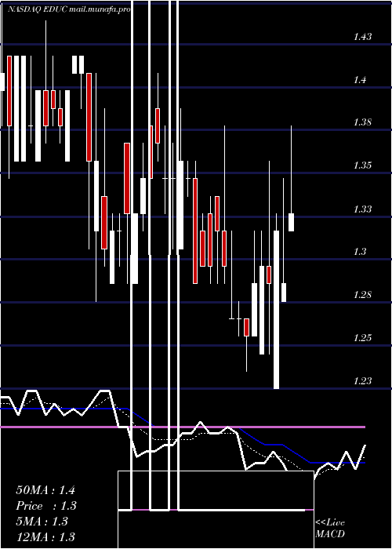Click the 1.25 price axis label
Screen dimensions: 392x549
pyautogui.click(x=362, y=338)
